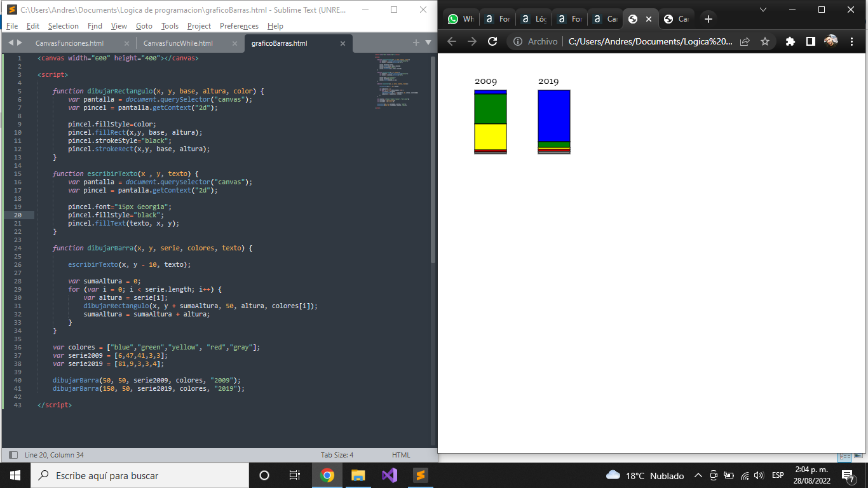The image size is (868, 488).
Task: Add new tab in Sublime with plus icon
Action: pos(416,43)
